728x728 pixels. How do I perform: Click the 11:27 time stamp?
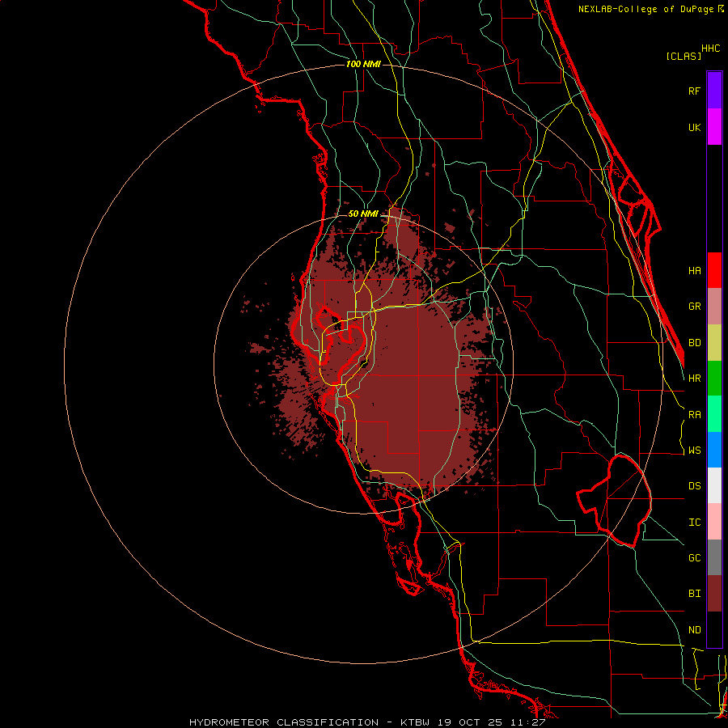click(528, 722)
